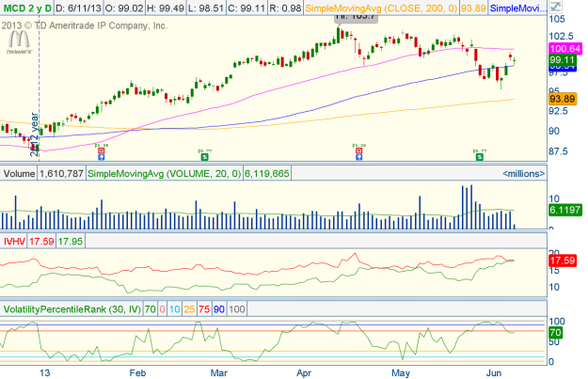Click the blue conference call icon in January
Viewport: 588px width, 379px height.
102,157
